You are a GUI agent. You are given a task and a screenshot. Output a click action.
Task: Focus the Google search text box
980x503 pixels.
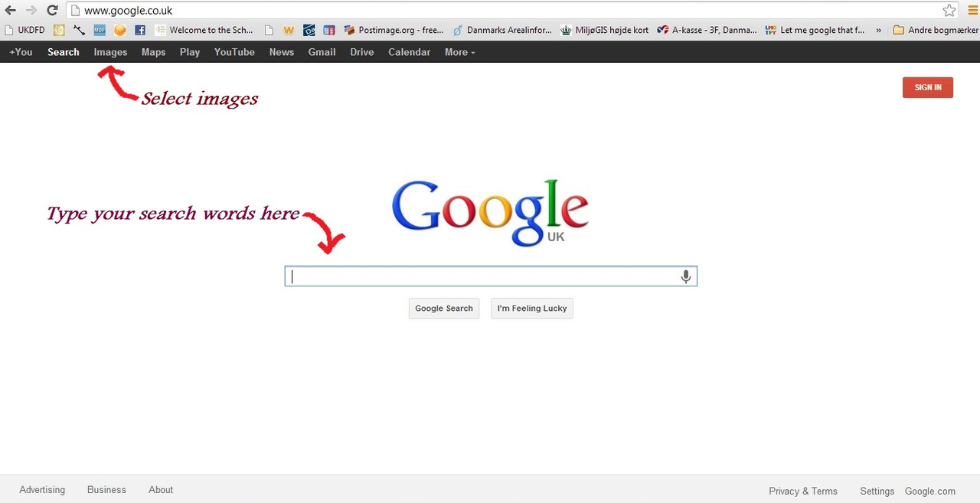tap(491, 276)
